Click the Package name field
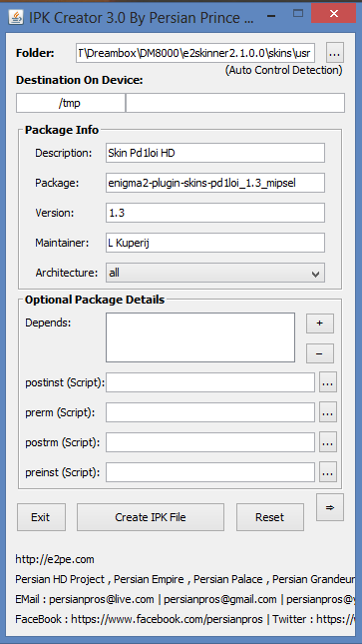 pyautogui.click(x=215, y=183)
